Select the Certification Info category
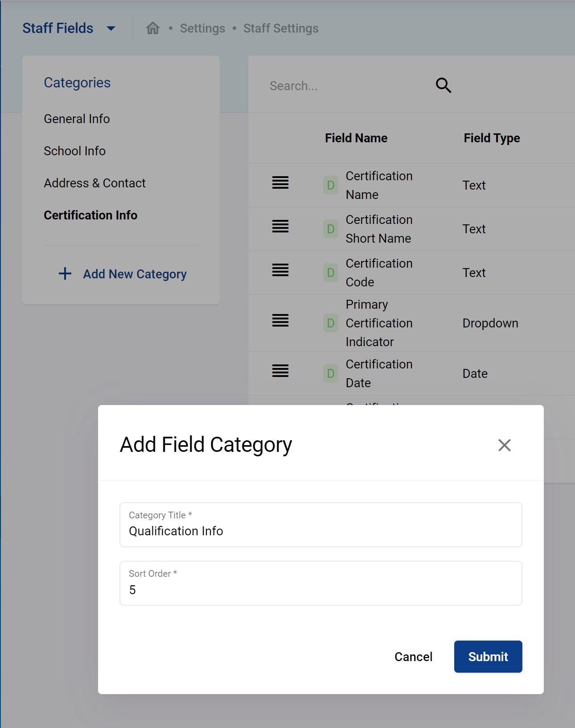 tap(90, 215)
